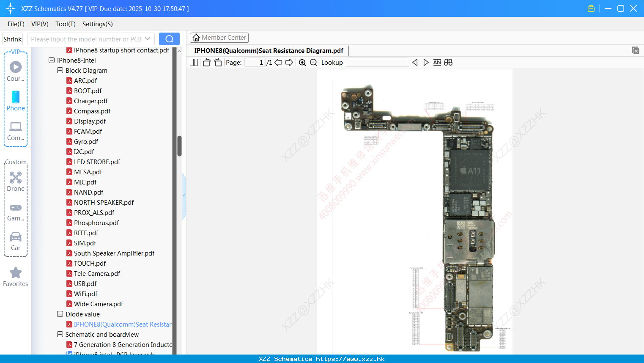Click the search button next to model input
Screen dimensions: 644x363
pyautogui.click(x=169, y=39)
